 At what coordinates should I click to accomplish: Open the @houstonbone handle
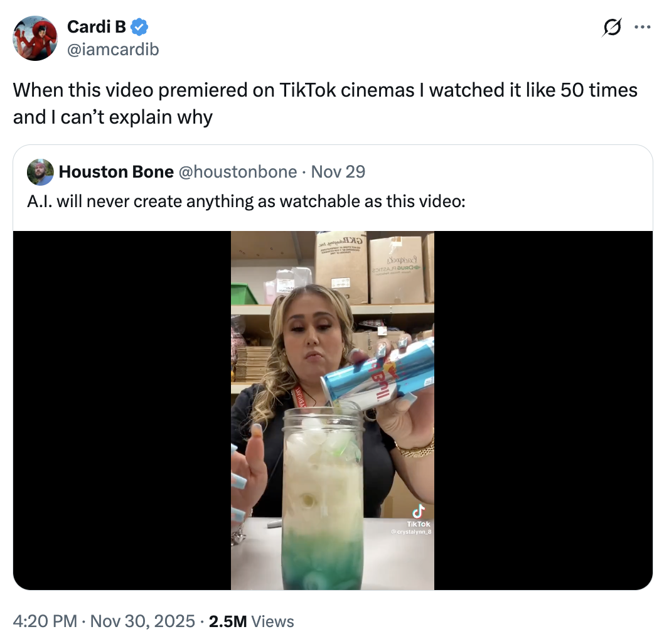pyautogui.click(x=238, y=172)
